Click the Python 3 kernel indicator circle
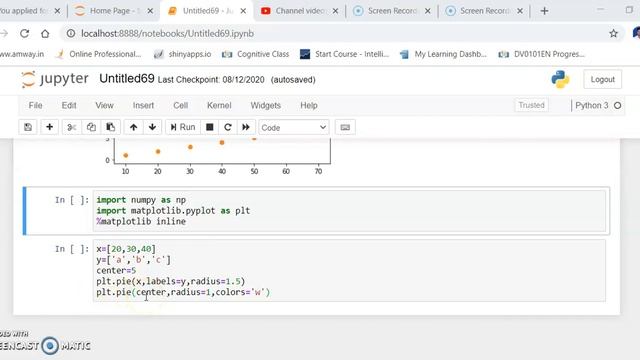 pos(618,105)
